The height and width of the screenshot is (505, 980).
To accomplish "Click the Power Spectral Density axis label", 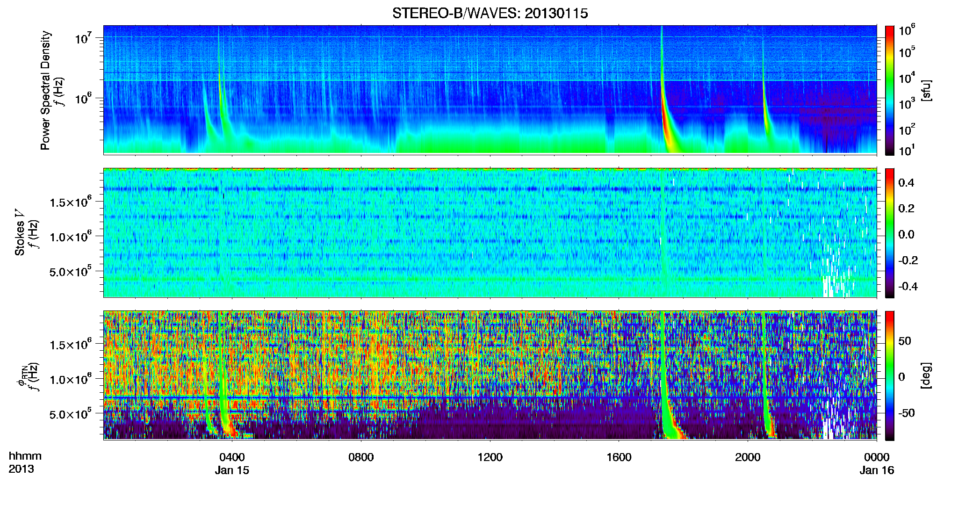I will coord(45,90).
